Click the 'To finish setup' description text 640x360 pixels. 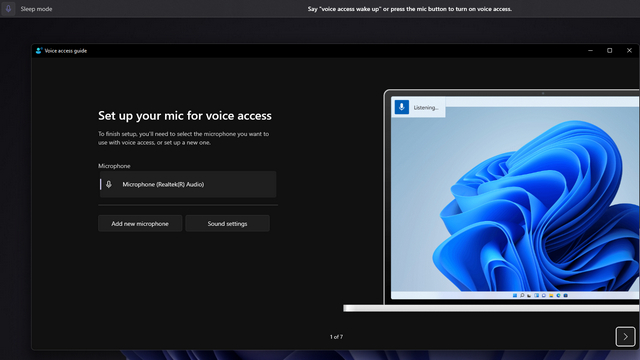click(183, 138)
